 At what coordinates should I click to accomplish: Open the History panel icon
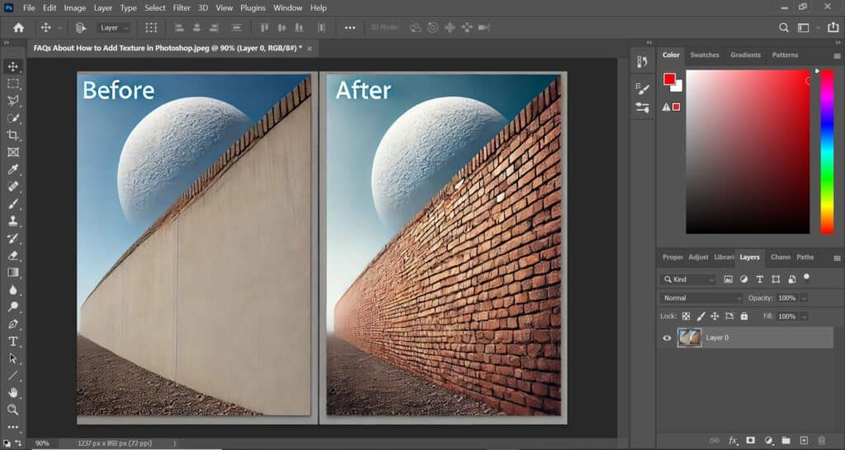click(x=642, y=62)
